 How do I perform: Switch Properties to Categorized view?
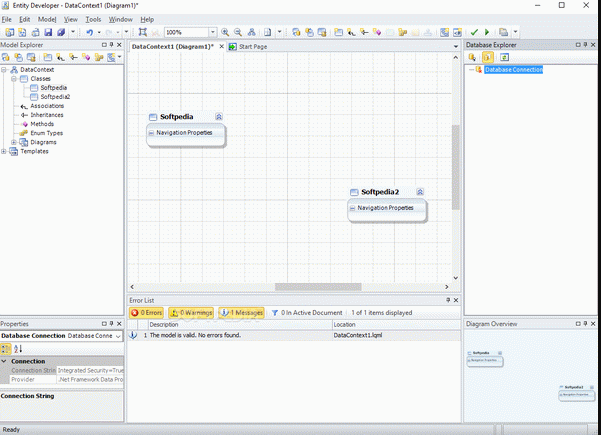[6, 349]
